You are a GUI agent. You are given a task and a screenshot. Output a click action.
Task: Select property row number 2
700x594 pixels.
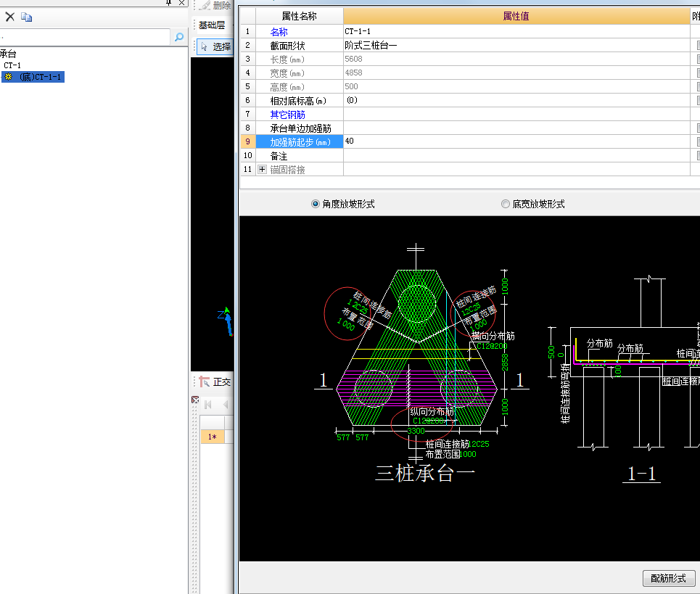pyautogui.click(x=248, y=45)
